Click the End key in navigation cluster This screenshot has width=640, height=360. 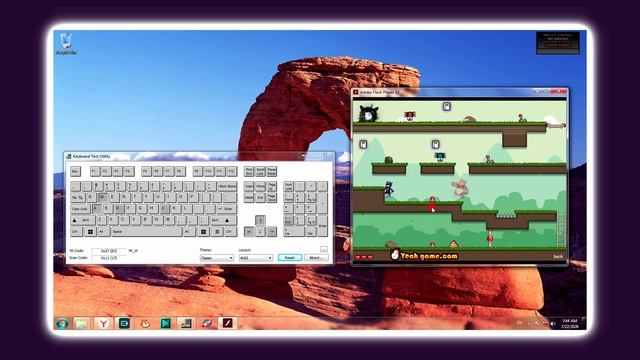tap(260, 198)
